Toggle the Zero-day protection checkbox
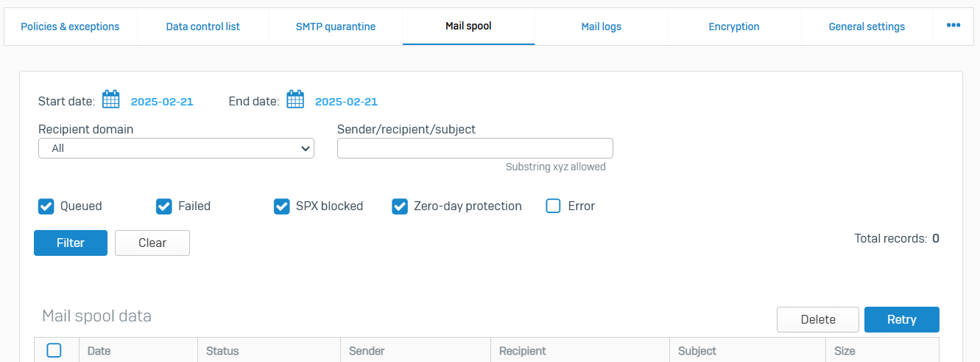This screenshot has height=362, width=980. point(400,206)
